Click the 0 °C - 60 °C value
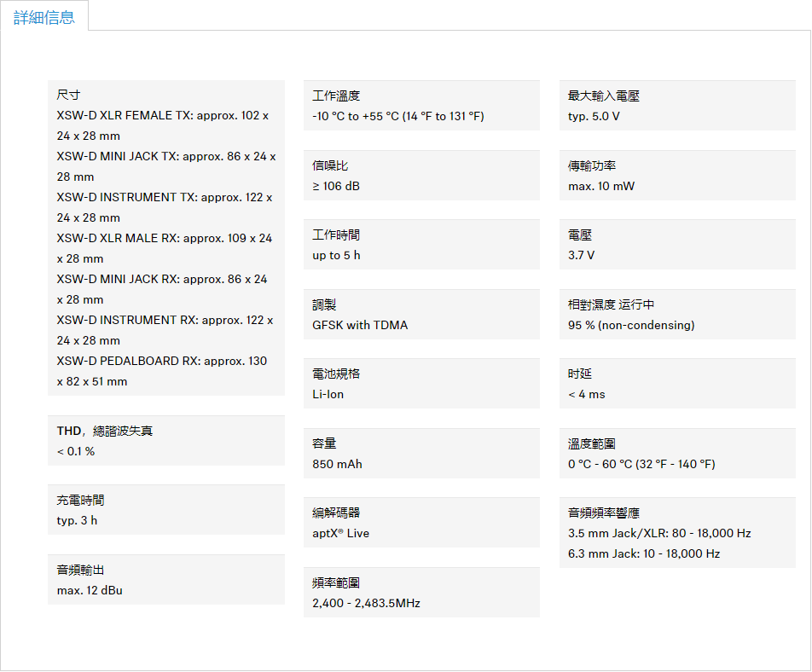Screen dimensions: 812x672 tap(641, 464)
